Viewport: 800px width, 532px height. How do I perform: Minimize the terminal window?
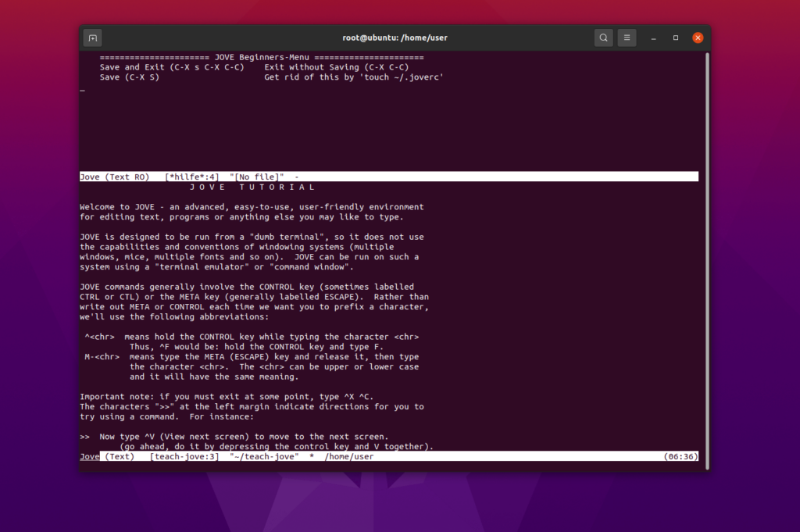(x=654, y=37)
